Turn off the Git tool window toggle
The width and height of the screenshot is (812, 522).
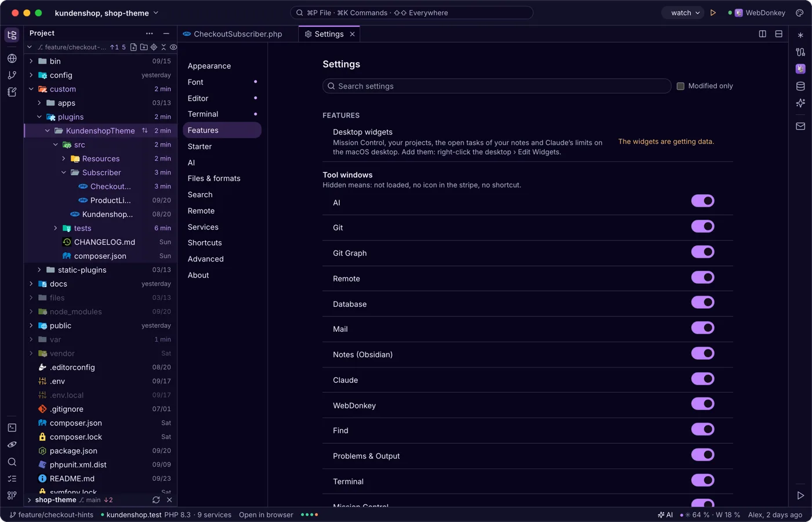point(702,226)
